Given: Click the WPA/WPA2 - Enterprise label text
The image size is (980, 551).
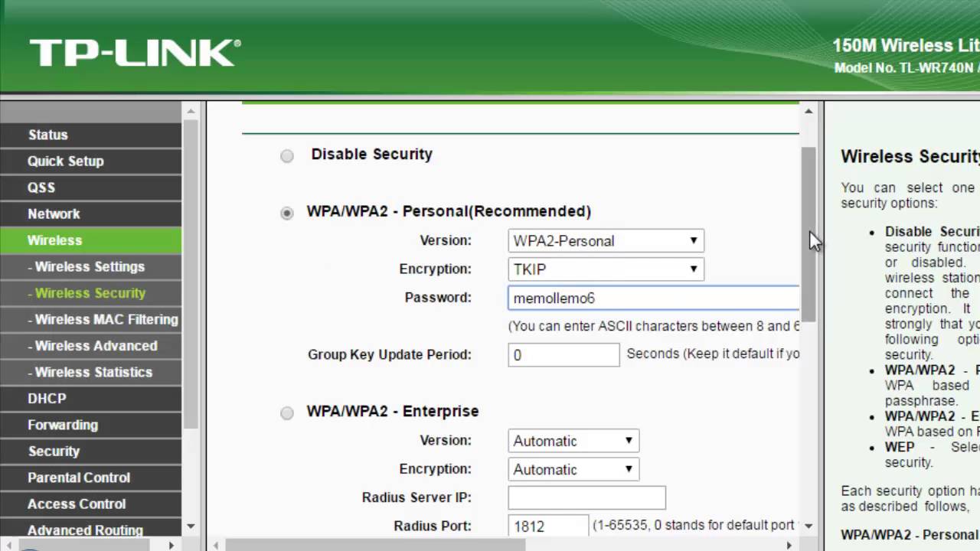Looking at the screenshot, I should (393, 411).
